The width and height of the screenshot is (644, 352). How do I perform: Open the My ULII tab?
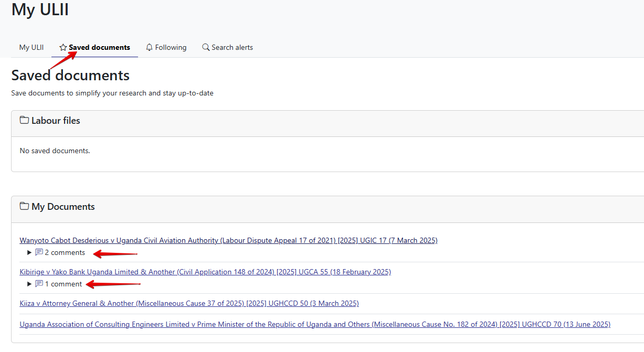(31, 48)
